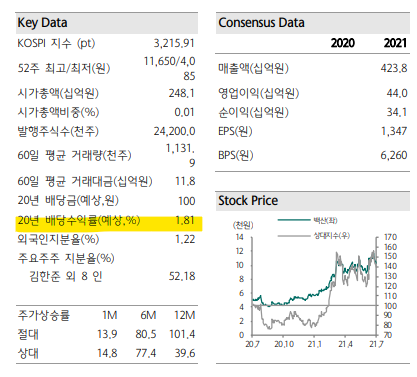Select foreign ownership value 1.22
Image resolution: width=417 pixels, height=377 pixels.
click(x=185, y=239)
